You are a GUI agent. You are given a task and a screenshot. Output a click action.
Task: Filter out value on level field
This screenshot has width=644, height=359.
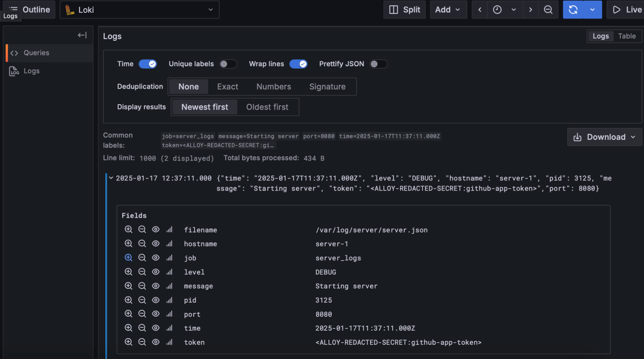click(x=142, y=272)
